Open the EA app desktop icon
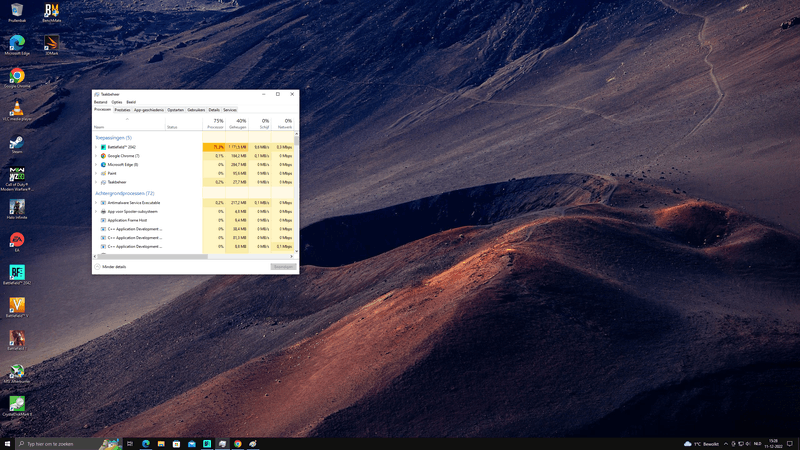Screen dimensions: 800x450 pyautogui.click(x=17, y=242)
